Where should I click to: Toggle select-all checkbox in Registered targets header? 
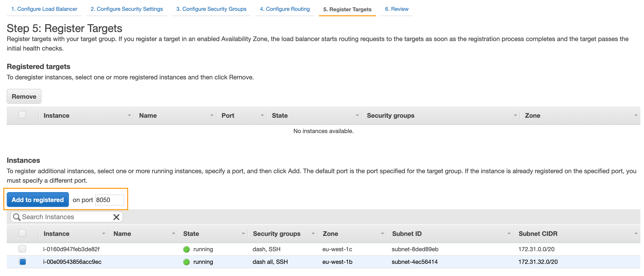(22, 115)
